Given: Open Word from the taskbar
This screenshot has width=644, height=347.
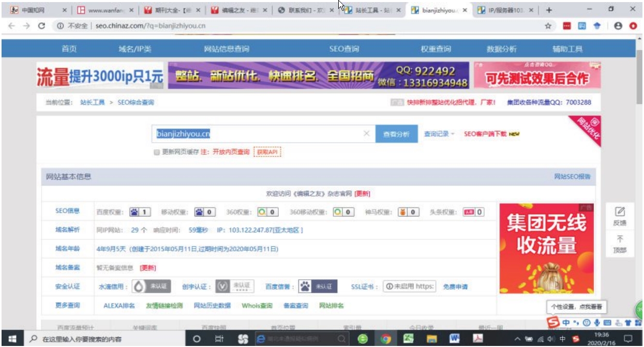Looking at the screenshot, I should (454, 339).
